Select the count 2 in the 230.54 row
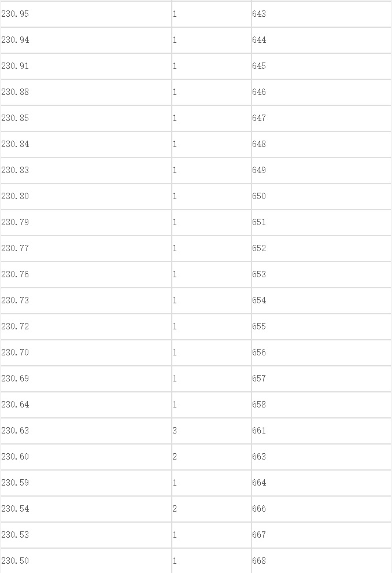The image size is (392, 573). point(212,509)
